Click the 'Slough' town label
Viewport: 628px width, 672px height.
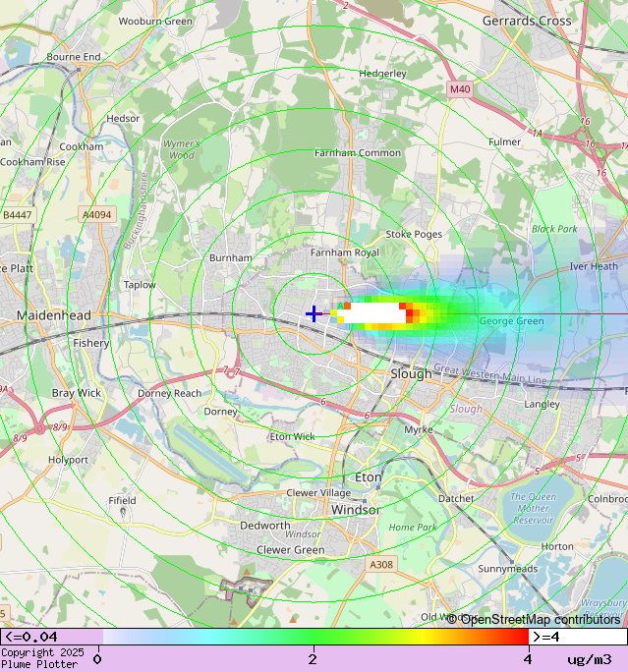(411, 373)
